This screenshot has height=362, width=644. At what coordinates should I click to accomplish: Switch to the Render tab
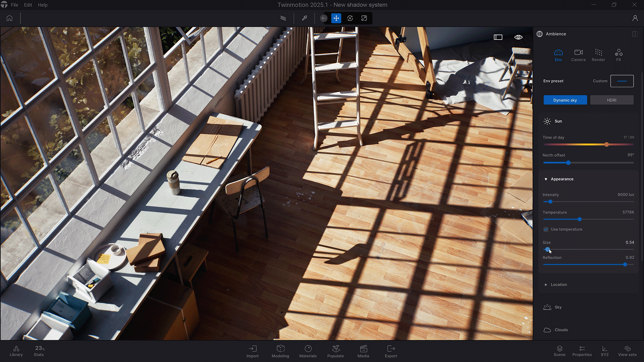pos(598,55)
